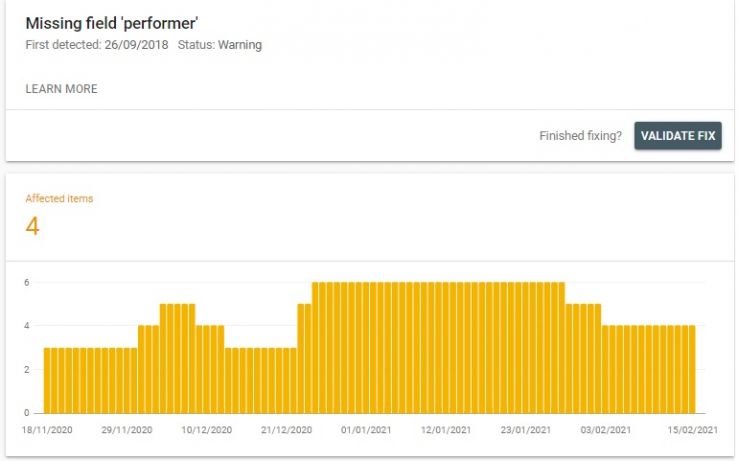Select the leftmost bar in the chart
Screen dimensions: 738x461
48,380
